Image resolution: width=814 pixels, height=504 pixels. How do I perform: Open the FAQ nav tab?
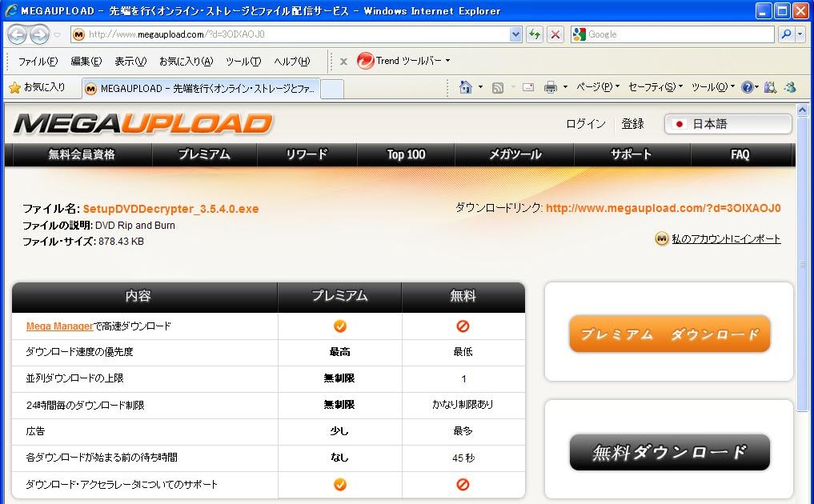(740, 154)
